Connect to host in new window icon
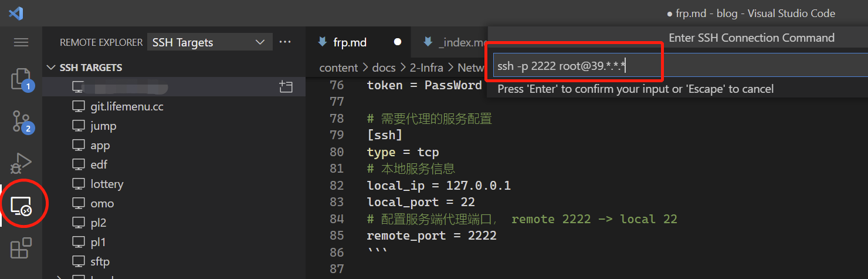This screenshot has width=868, height=279. (x=286, y=87)
